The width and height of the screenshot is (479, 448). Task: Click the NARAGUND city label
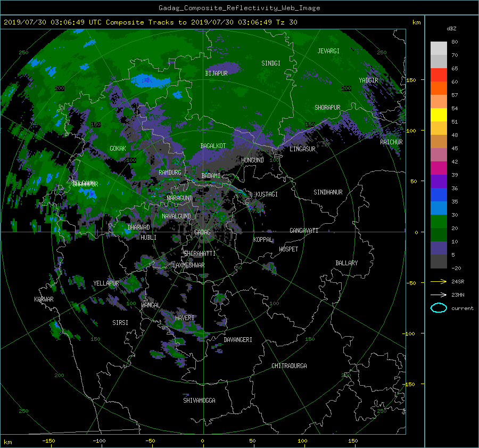(180, 198)
